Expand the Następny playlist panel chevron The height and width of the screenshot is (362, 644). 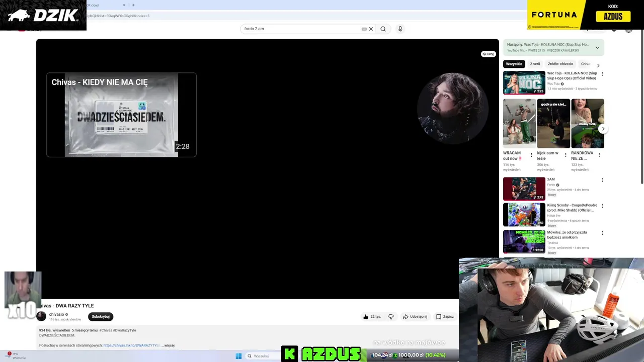(x=597, y=48)
